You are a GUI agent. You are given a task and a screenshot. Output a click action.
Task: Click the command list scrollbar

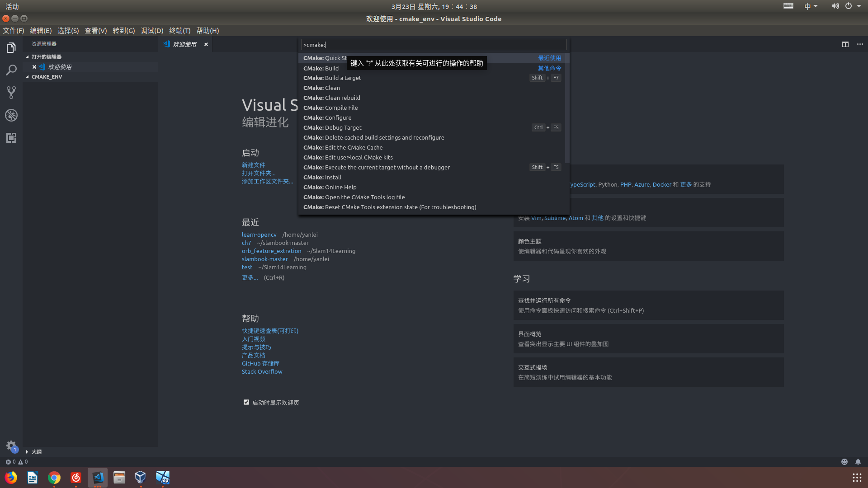(x=567, y=108)
